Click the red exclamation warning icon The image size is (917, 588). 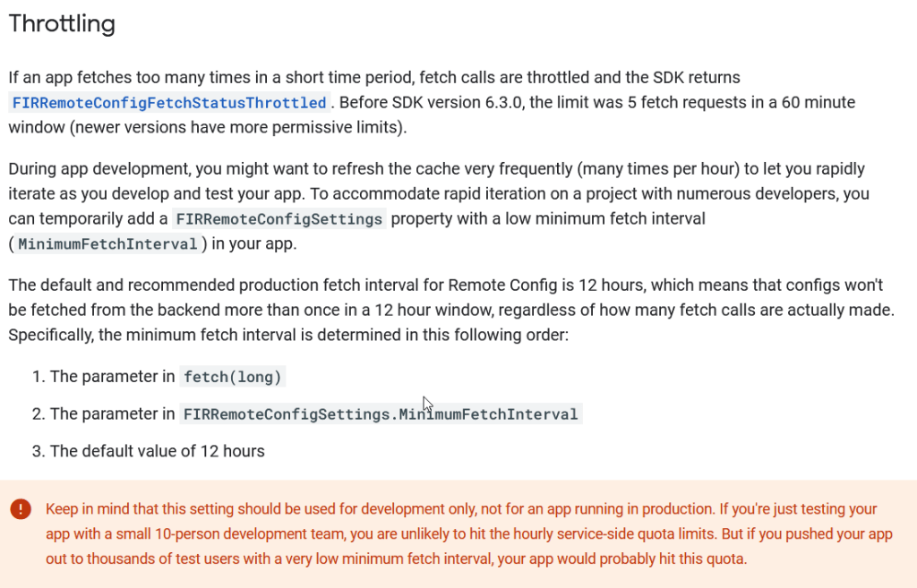pyautogui.click(x=21, y=509)
